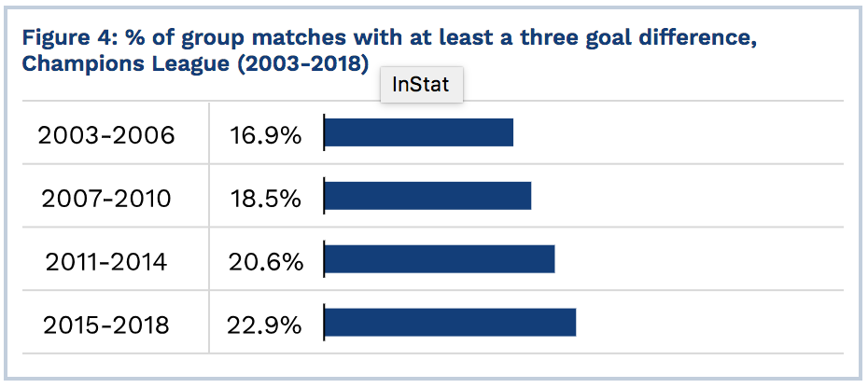
Task: Click the InStat tooltip label
Action: pyautogui.click(x=421, y=85)
